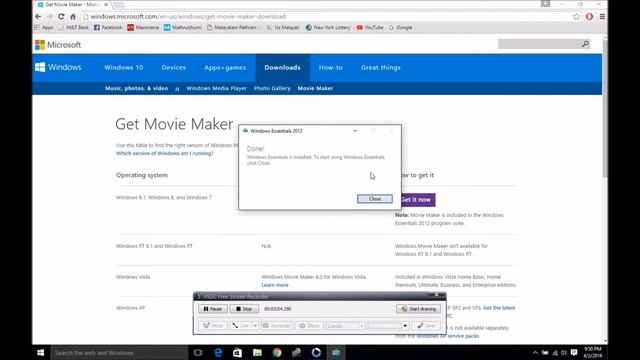Click the Microsoft site search box

click(539, 44)
